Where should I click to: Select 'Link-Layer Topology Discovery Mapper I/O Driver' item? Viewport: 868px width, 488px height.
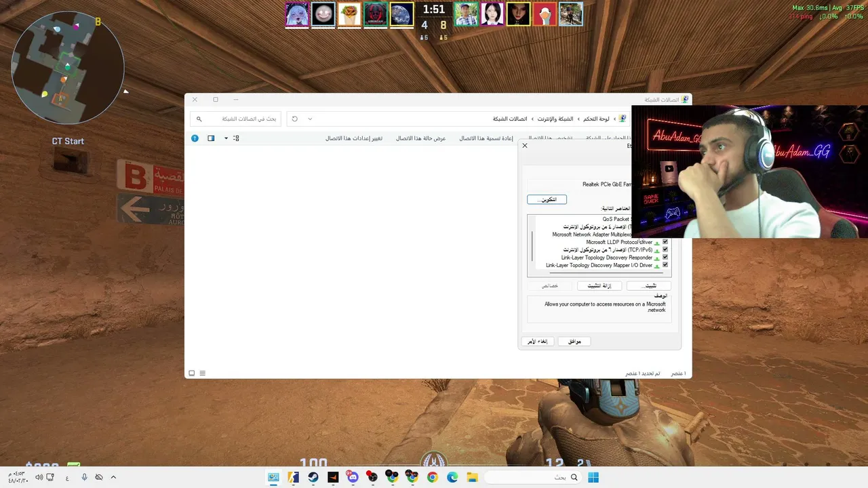(x=599, y=265)
